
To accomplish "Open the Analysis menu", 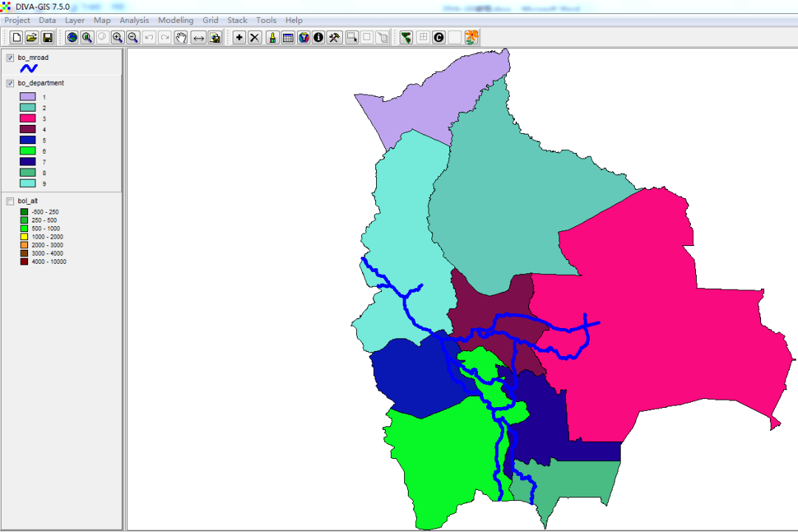I will tap(134, 21).
